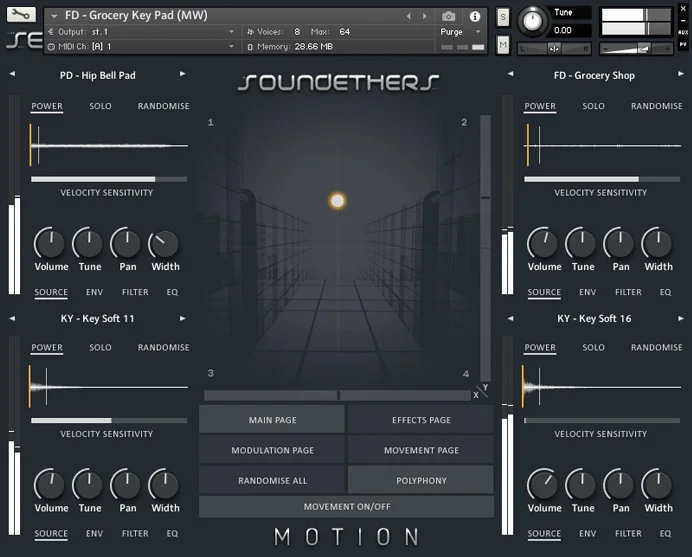
Task: Switch to FILTER tab of FD - Grocery Shop
Action: click(x=628, y=292)
